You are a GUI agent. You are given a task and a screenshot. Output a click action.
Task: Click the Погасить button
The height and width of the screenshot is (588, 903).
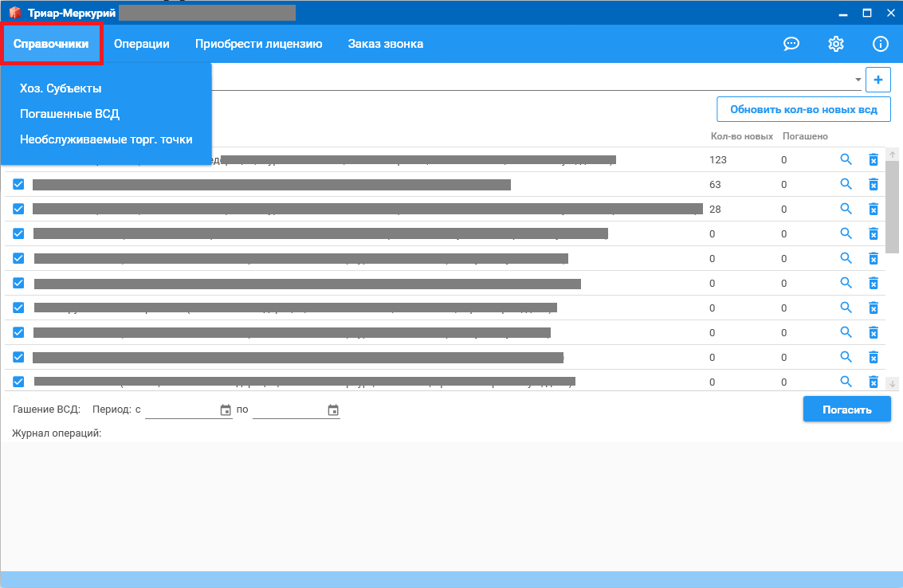pyautogui.click(x=846, y=410)
